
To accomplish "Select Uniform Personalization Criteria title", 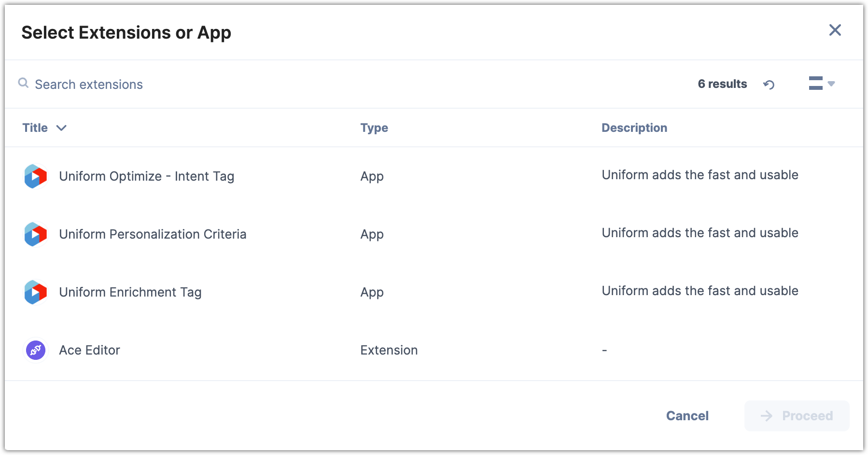I will (153, 234).
